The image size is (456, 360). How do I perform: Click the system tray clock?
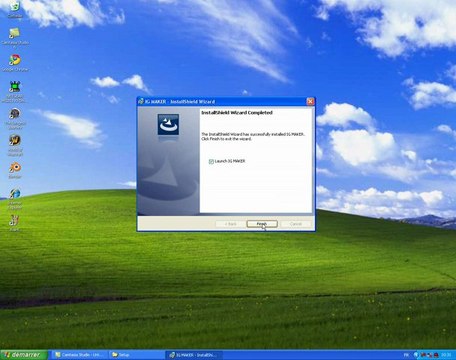(446, 355)
